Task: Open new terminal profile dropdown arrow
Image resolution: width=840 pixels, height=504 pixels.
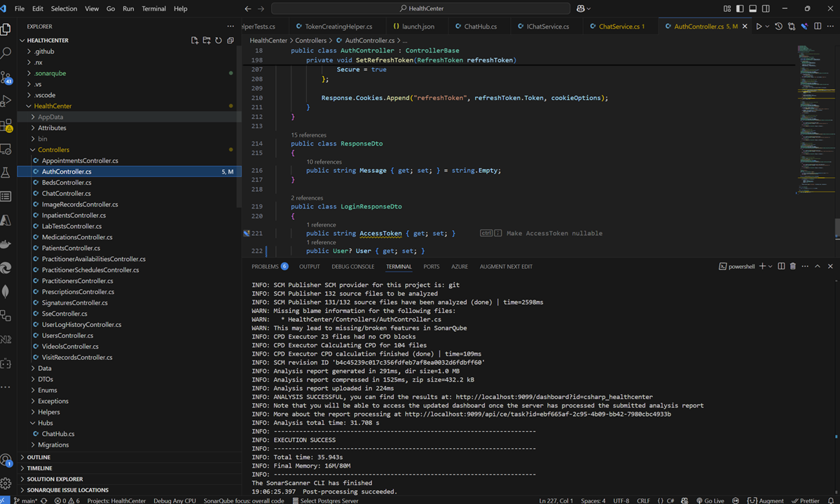Action: pos(771,267)
